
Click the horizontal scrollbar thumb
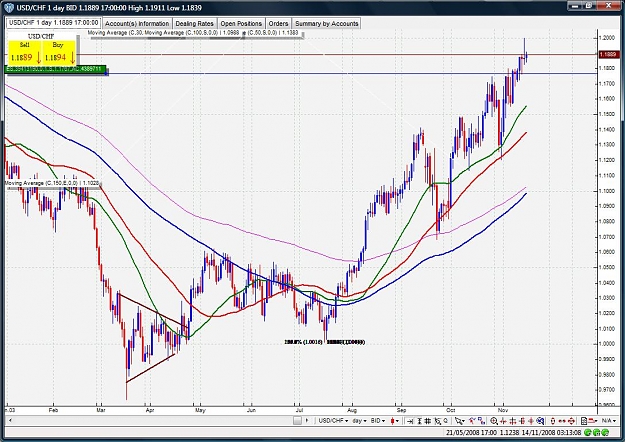pos(297,420)
